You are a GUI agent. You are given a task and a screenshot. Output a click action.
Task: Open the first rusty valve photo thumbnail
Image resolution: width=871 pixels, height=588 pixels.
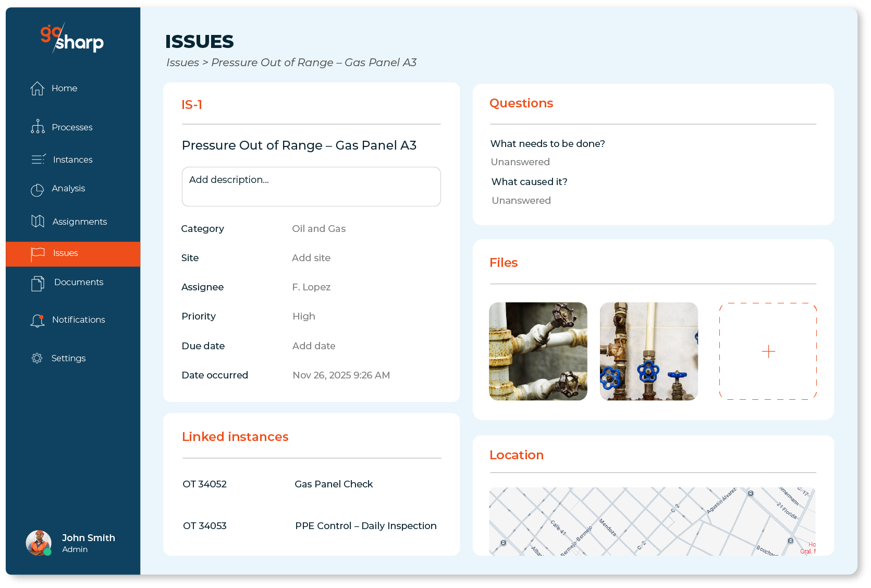tap(538, 351)
